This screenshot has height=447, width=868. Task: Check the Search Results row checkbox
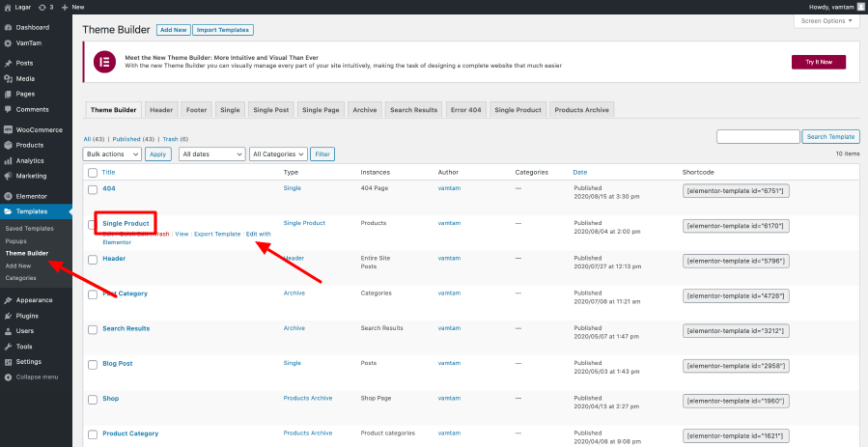click(x=93, y=329)
